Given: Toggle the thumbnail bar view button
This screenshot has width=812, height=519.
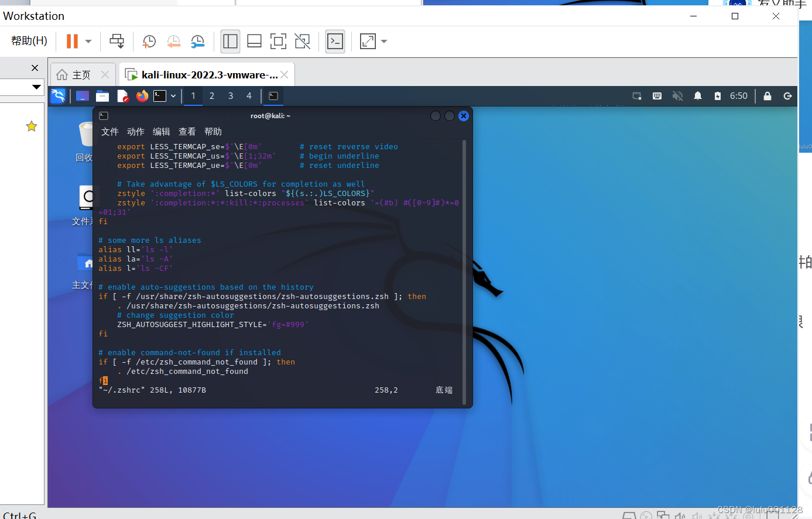Looking at the screenshot, I should [254, 41].
